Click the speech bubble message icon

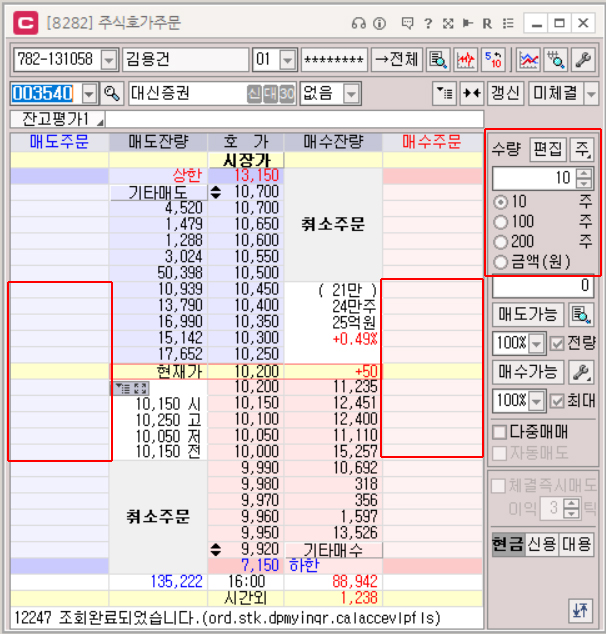(x=407, y=23)
